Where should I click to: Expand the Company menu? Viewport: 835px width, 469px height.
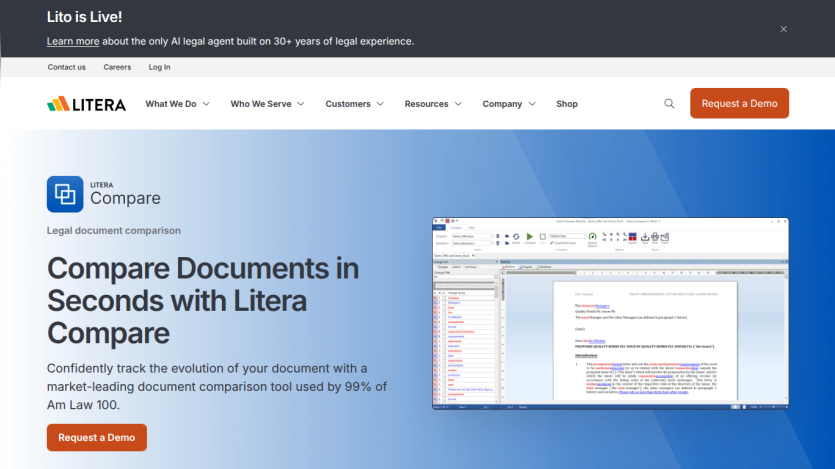point(509,104)
